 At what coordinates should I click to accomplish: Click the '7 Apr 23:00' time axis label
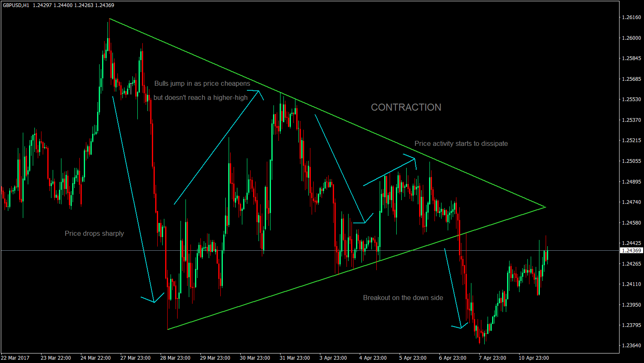pos(493,358)
